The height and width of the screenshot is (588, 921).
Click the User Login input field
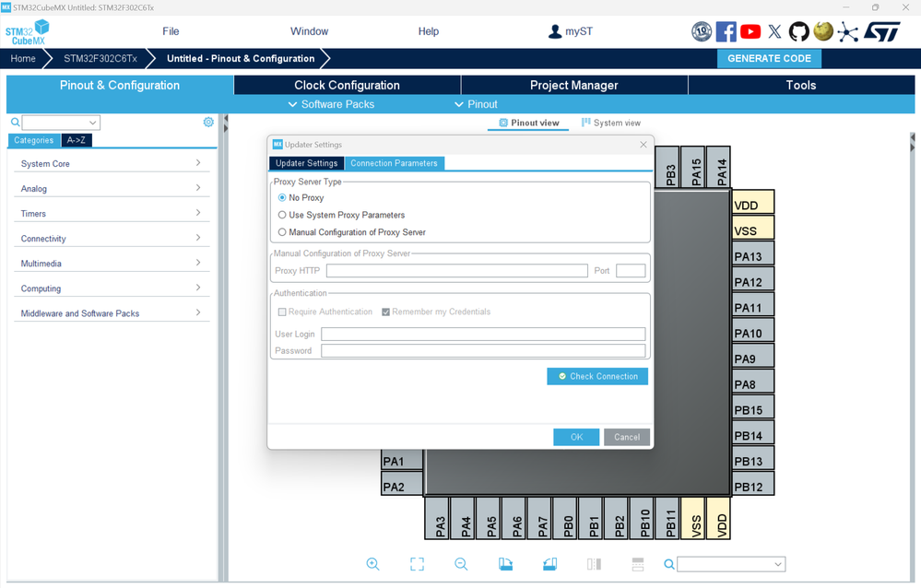coord(483,335)
